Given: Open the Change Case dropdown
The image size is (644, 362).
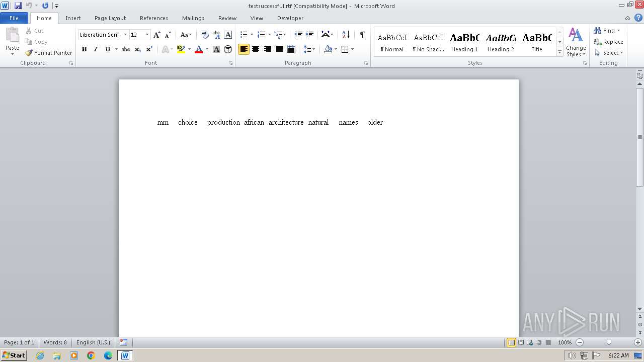Looking at the screenshot, I should coord(186,35).
